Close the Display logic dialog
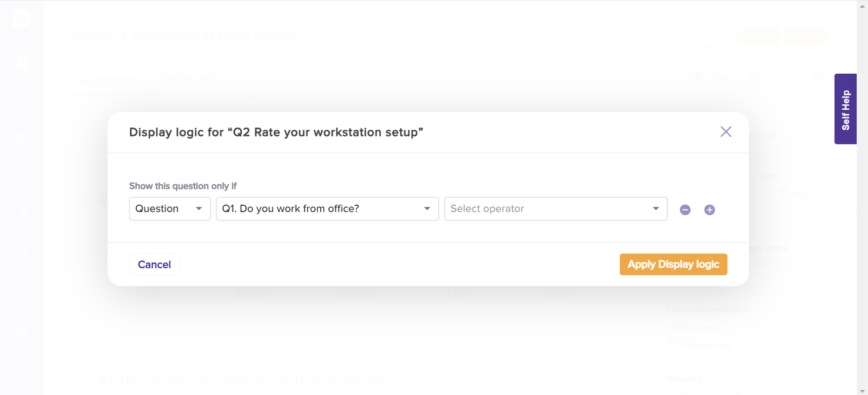Viewport: 868px width, 395px height. point(725,132)
